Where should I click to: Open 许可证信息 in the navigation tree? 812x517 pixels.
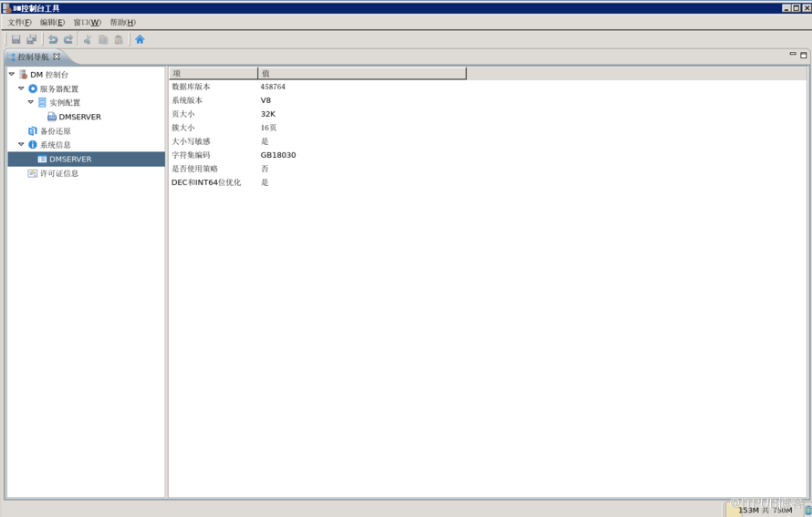tap(58, 173)
